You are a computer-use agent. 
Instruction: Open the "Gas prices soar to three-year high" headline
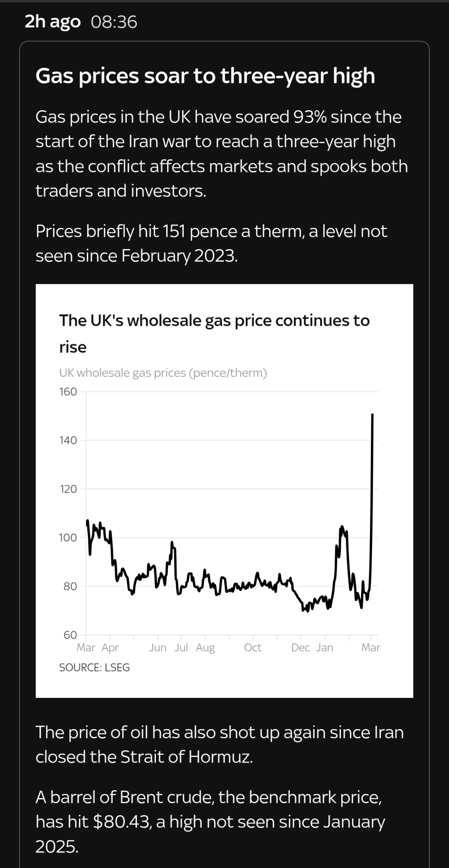(205, 76)
